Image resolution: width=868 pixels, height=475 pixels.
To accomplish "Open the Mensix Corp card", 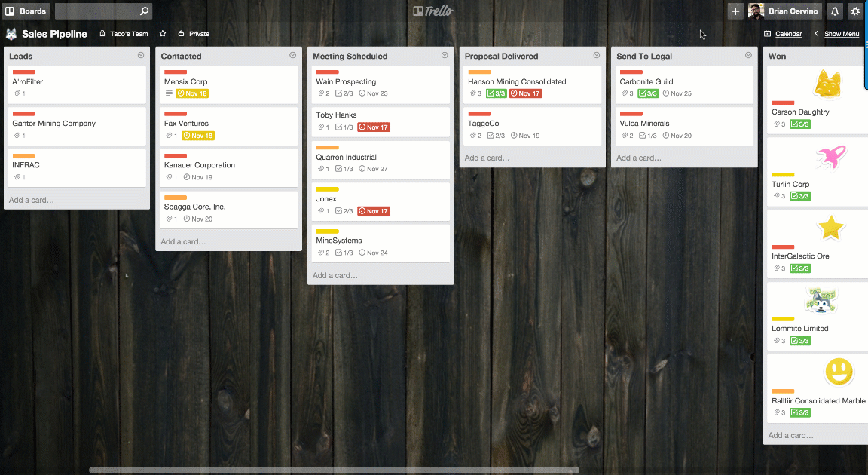I will coord(228,84).
